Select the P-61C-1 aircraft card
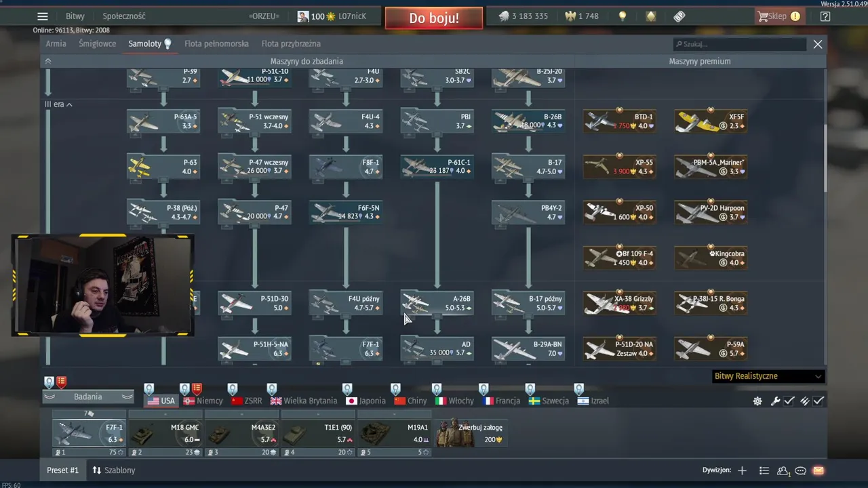 point(437,167)
